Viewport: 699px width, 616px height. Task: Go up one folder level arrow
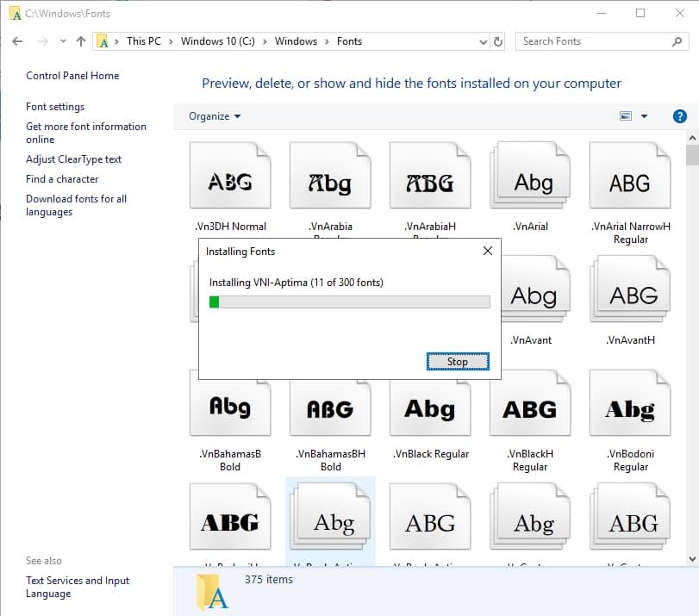(x=81, y=41)
